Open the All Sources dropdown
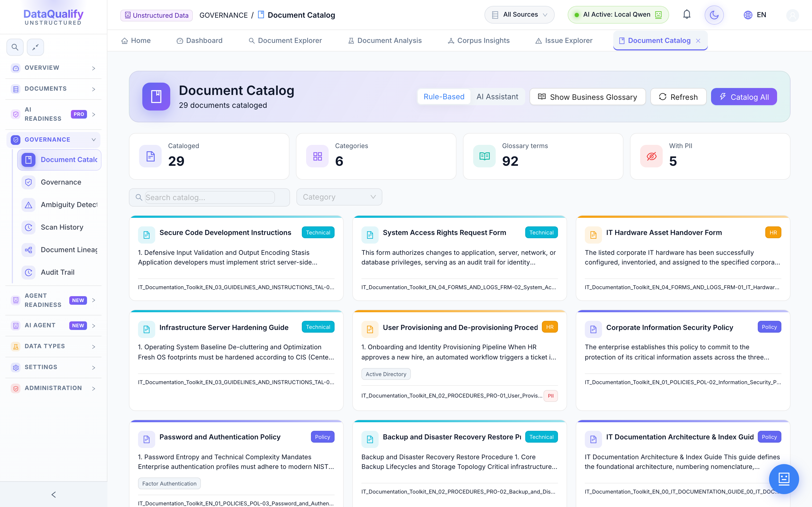 tap(519, 15)
